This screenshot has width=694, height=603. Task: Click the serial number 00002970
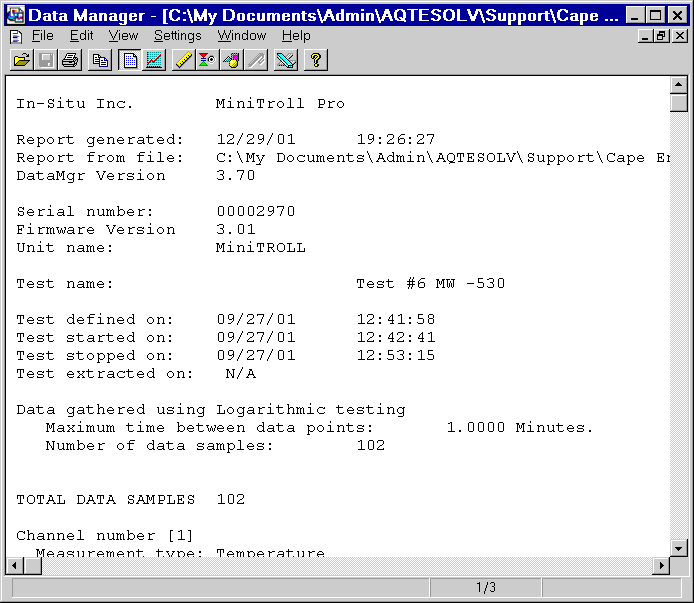click(x=256, y=211)
